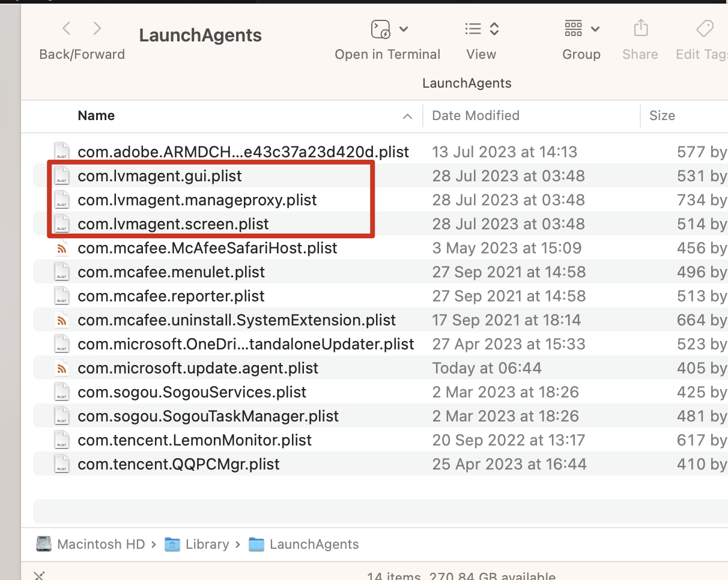Viewport: 728px width, 580px height.
Task: Sort by the Size column header
Action: tap(662, 116)
